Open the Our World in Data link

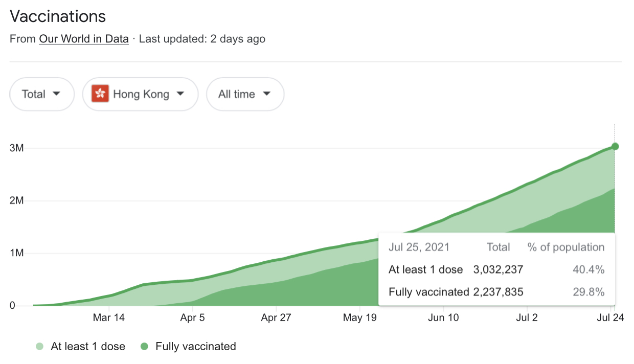tap(84, 39)
